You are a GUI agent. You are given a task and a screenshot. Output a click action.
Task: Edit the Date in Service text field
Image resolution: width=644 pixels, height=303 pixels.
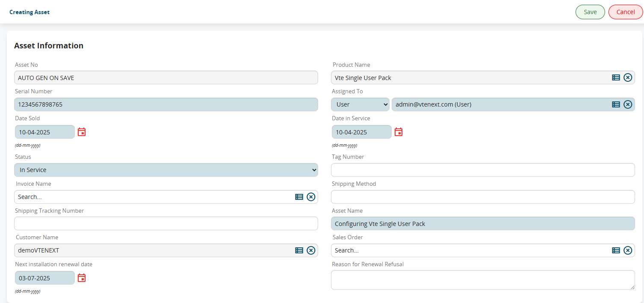coord(362,132)
